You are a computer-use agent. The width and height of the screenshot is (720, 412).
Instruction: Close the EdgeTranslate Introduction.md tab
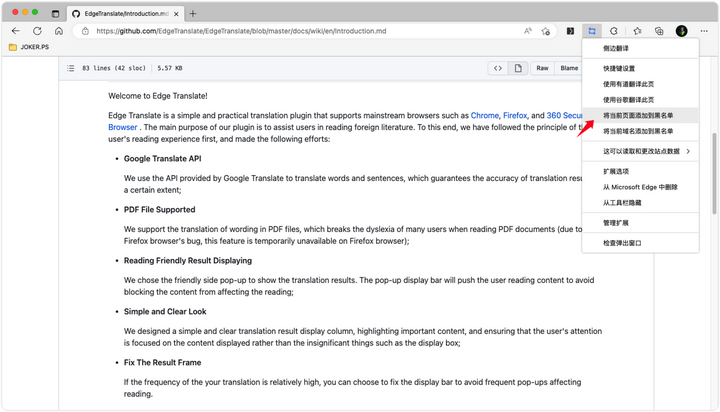pyautogui.click(x=176, y=14)
